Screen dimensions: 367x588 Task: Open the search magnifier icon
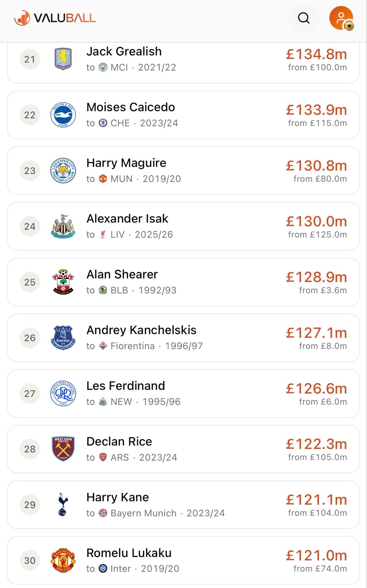[x=304, y=18]
